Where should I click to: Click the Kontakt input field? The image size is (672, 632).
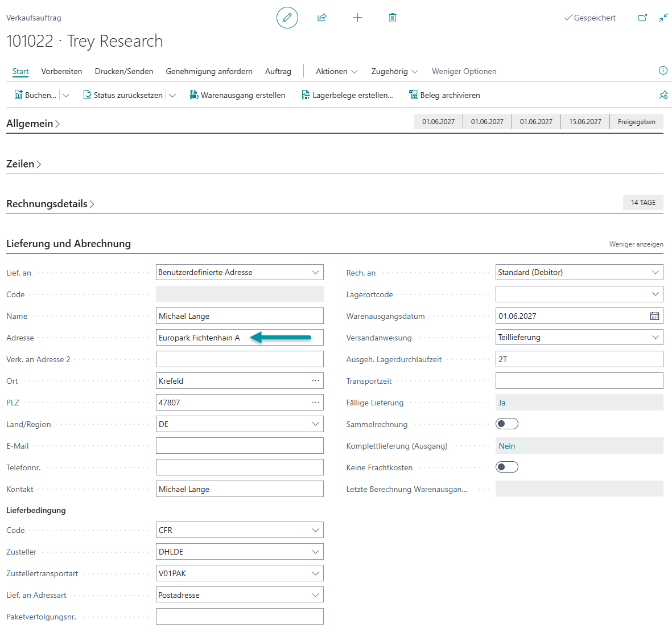click(x=240, y=489)
